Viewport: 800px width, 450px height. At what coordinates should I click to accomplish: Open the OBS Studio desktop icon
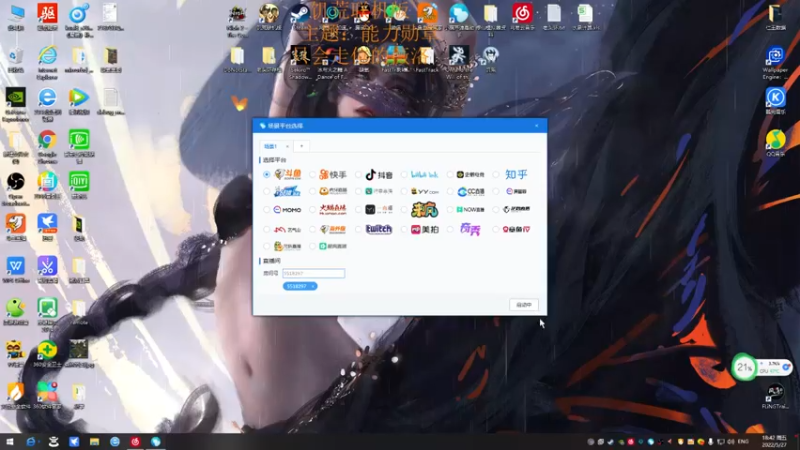(x=16, y=188)
